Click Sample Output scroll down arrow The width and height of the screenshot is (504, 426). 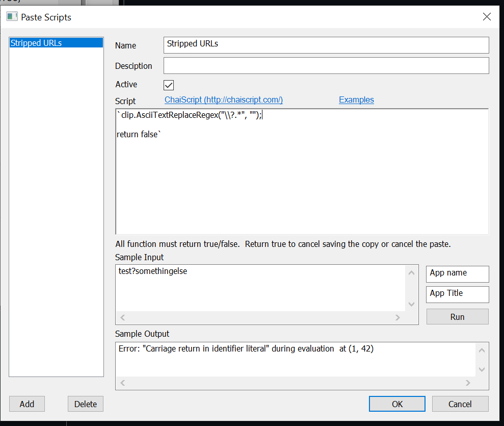(x=482, y=369)
